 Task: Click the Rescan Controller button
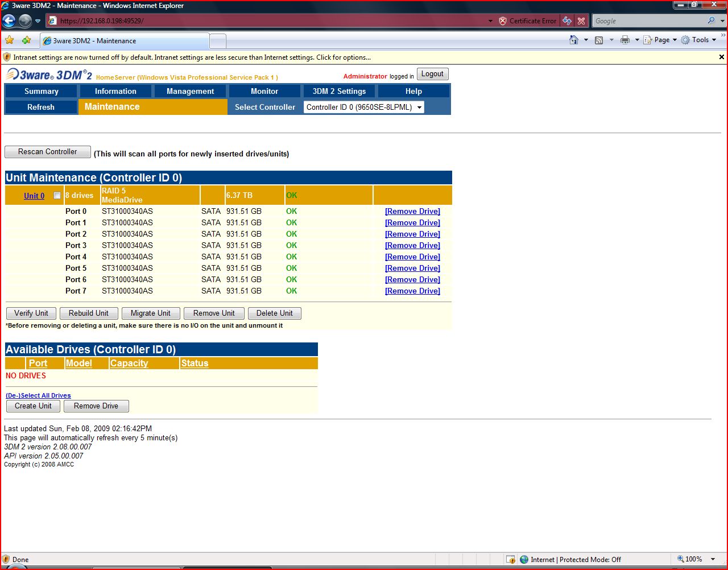click(48, 152)
